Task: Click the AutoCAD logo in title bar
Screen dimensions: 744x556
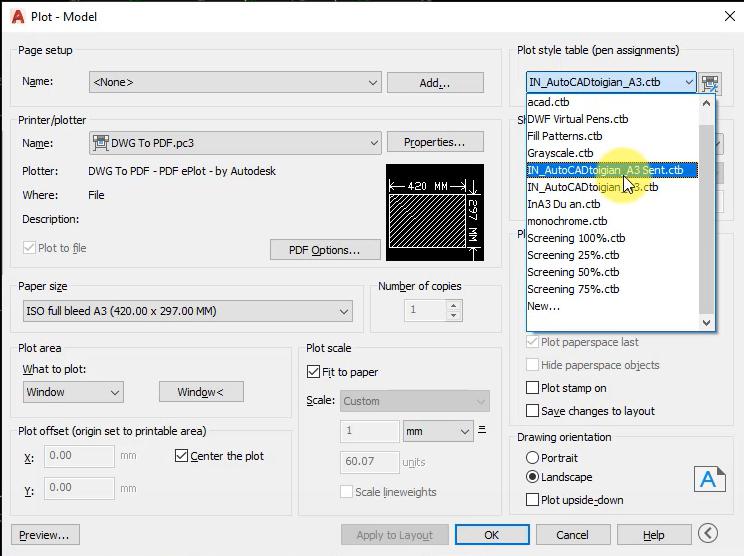Action: [18, 17]
